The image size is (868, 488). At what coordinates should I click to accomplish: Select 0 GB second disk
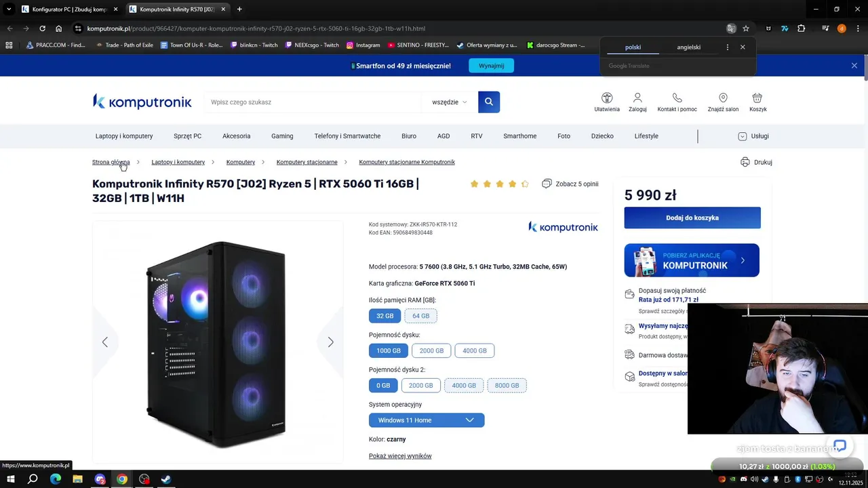(383, 386)
